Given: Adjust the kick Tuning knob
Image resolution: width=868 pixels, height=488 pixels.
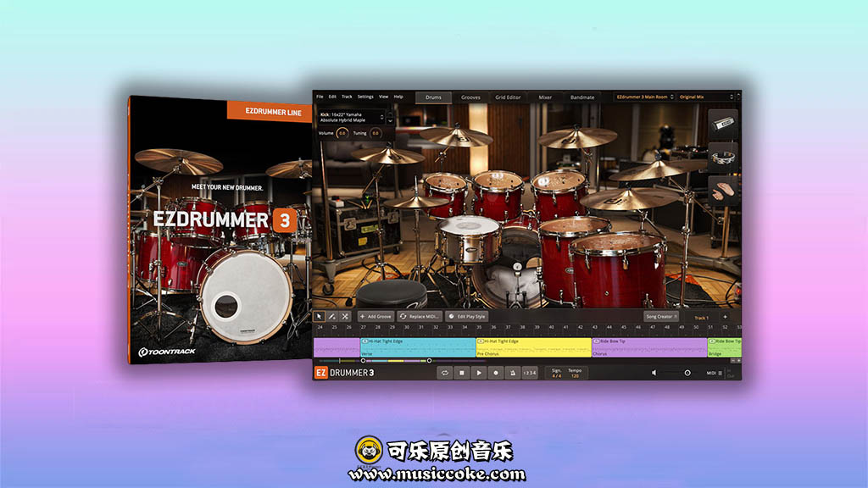Looking at the screenshot, I should (x=376, y=133).
